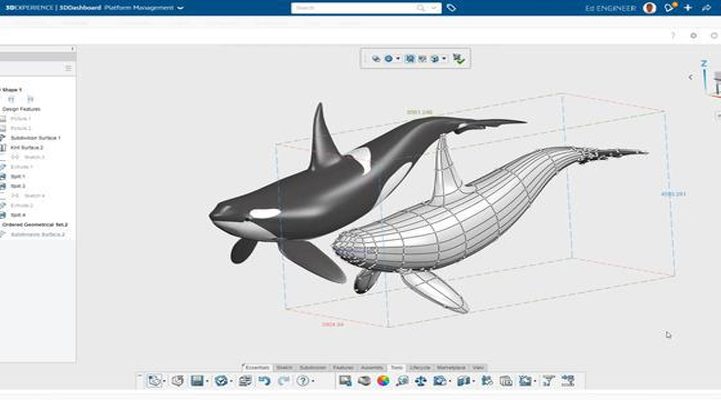Viewport: 721px width, 400px height.
Task: Click the user profile avatar
Action: point(650,8)
